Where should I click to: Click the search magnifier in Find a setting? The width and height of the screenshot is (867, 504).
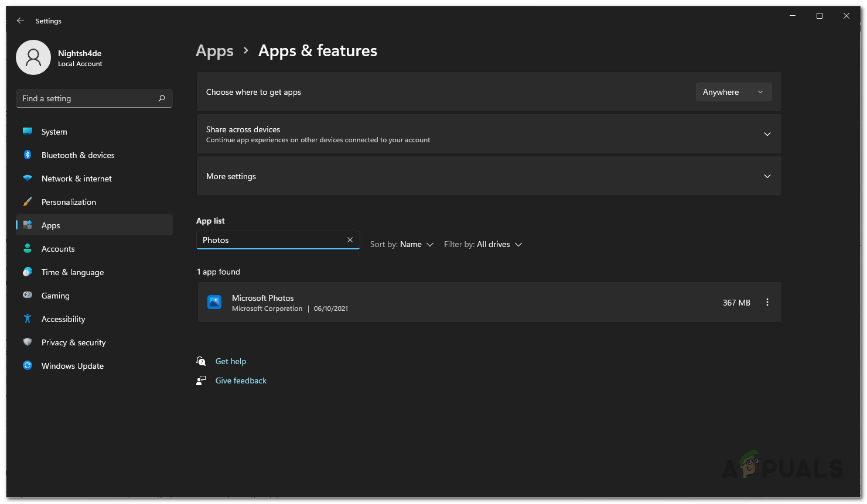(x=162, y=98)
